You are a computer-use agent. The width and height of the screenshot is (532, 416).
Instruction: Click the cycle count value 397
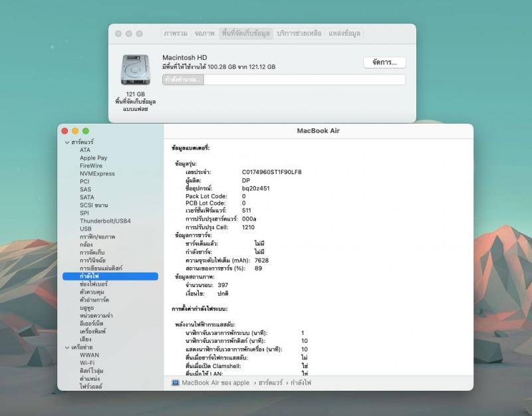[223, 285]
